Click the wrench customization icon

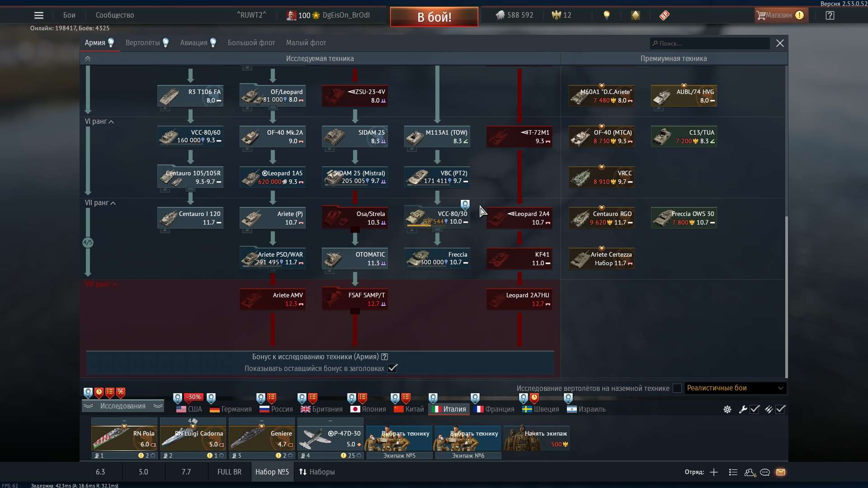coord(743,409)
